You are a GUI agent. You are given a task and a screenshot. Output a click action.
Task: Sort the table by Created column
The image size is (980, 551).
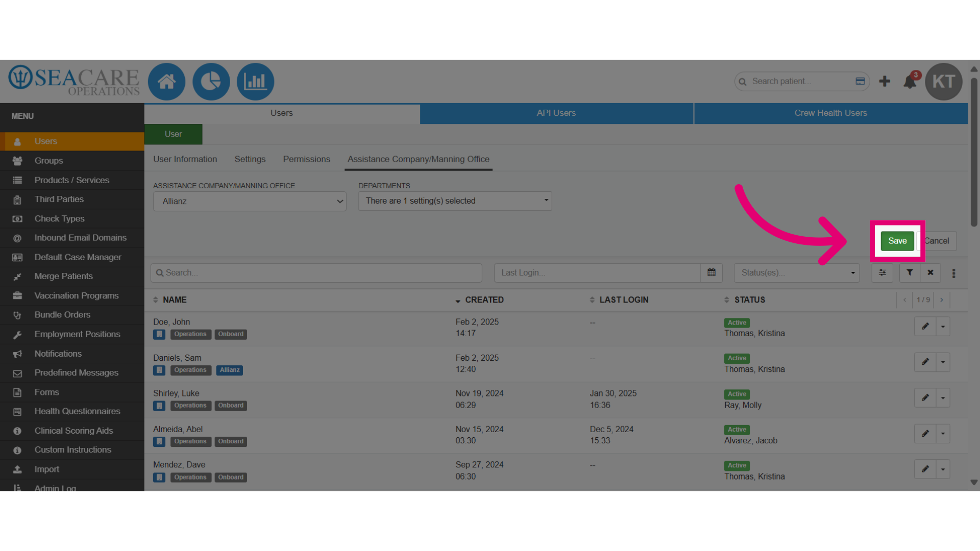coord(480,300)
